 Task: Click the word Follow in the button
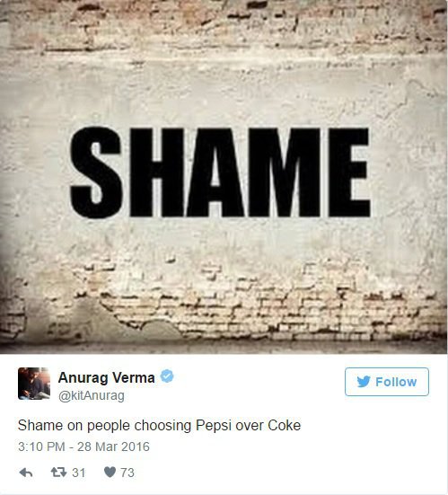click(x=396, y=382)
